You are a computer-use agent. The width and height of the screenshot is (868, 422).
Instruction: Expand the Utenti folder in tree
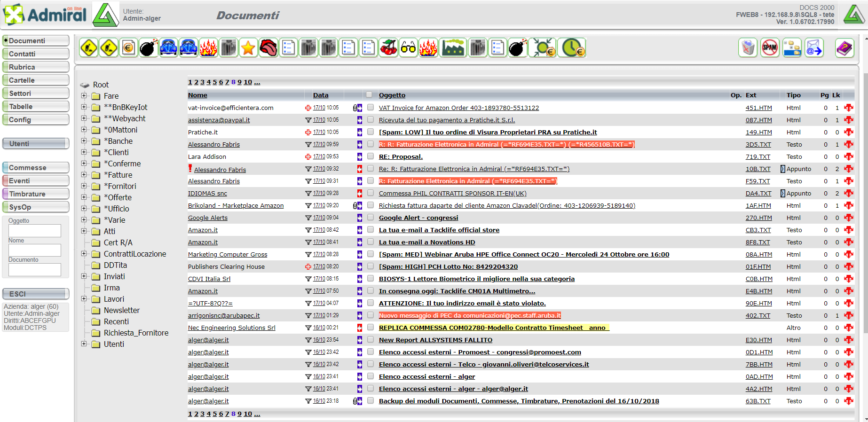[84, 344]
